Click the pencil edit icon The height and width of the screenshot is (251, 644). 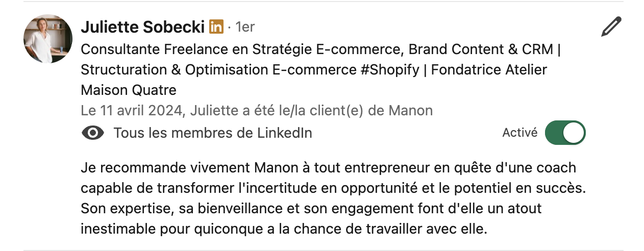(611, 27)
